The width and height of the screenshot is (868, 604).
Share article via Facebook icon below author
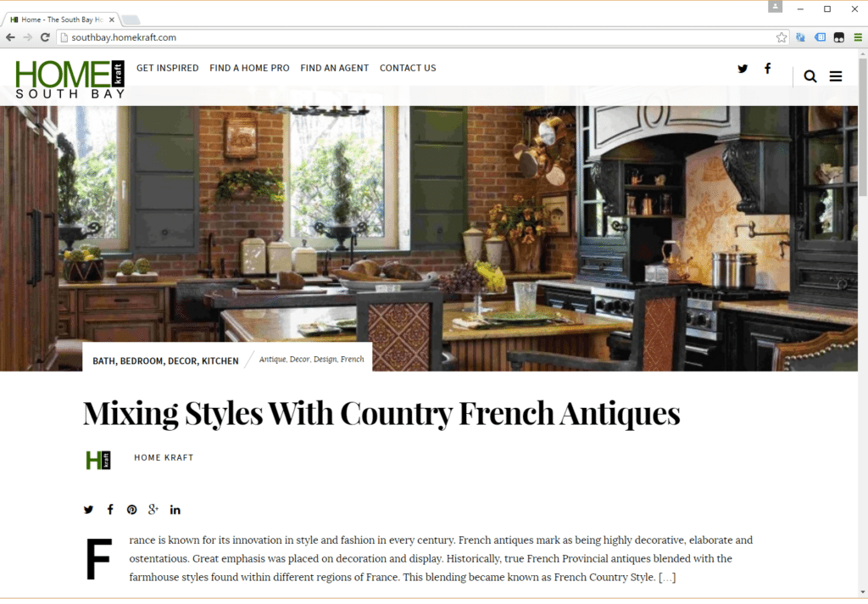pyautogui.click(x=110, y=509)
